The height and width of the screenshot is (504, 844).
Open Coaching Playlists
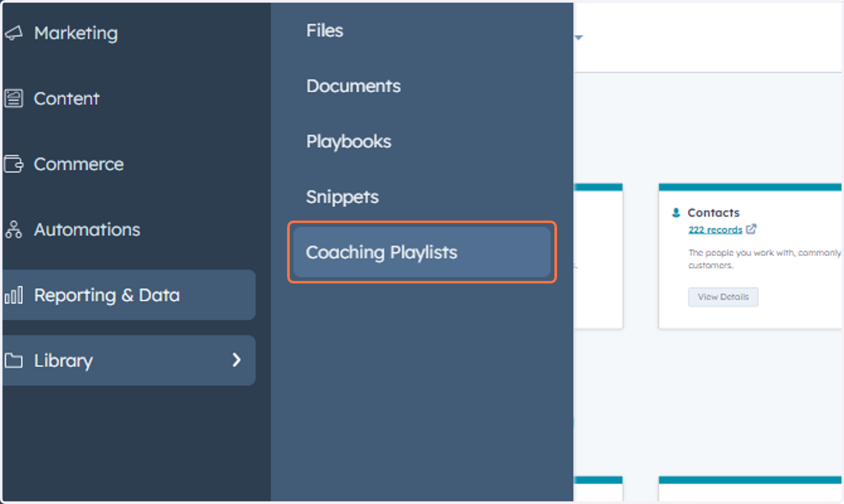(x=422, y=252)
